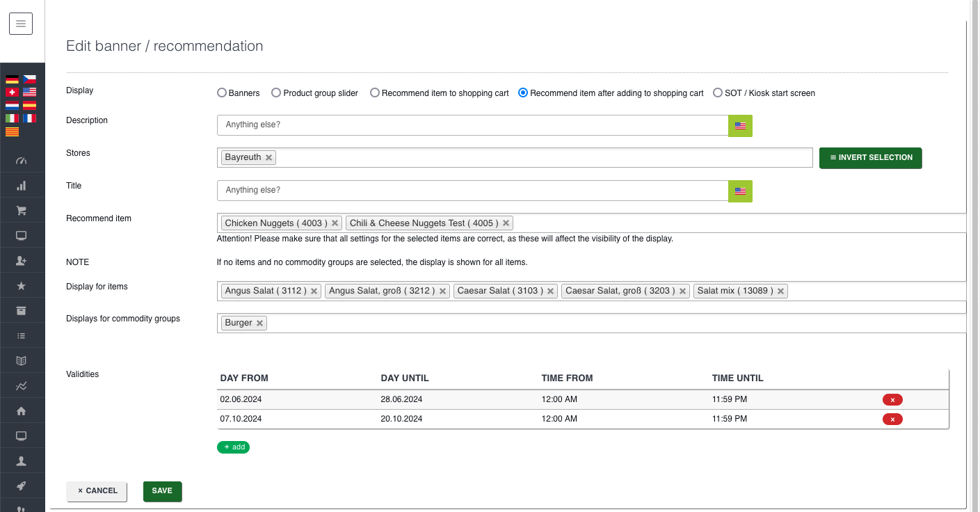Click the 28.06.2024 day until cell
The width and height of the screenshot is (980, 512).
click(401, 399)
